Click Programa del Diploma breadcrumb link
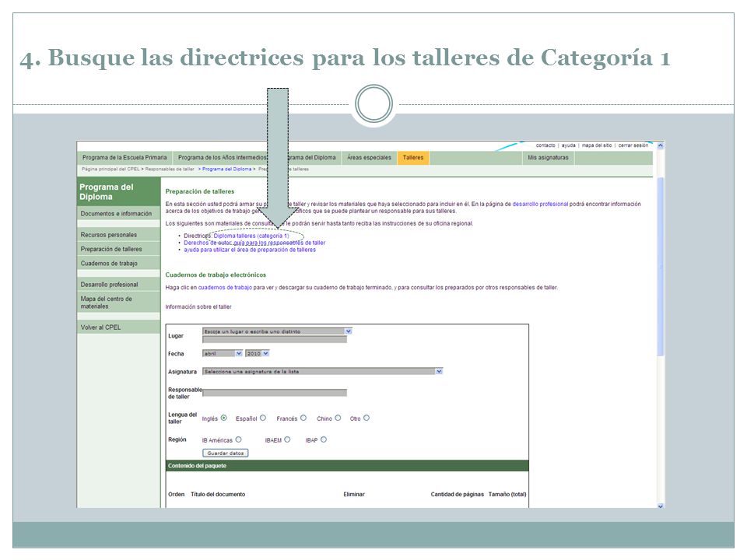747x560 pixels. click(226, 169)
